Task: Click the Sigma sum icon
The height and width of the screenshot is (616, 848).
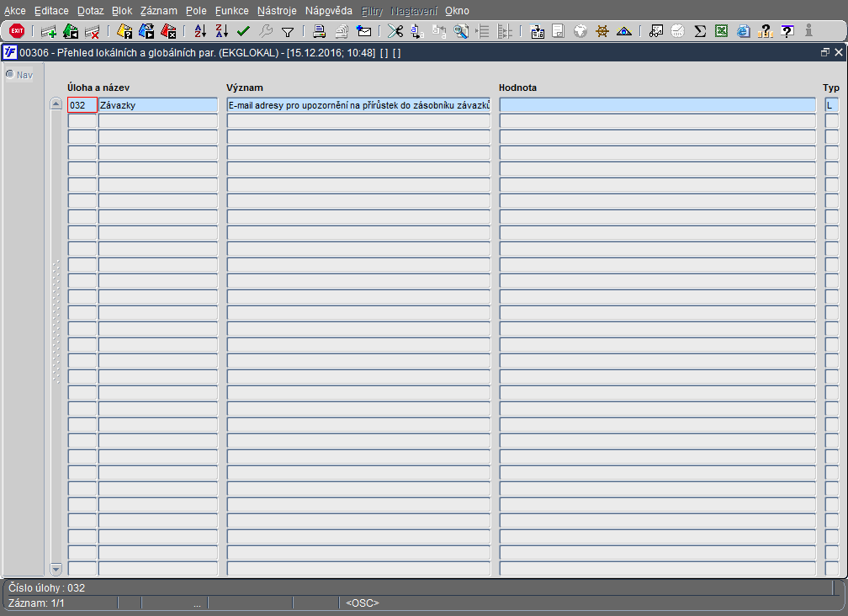Action: tap(700, 31)
